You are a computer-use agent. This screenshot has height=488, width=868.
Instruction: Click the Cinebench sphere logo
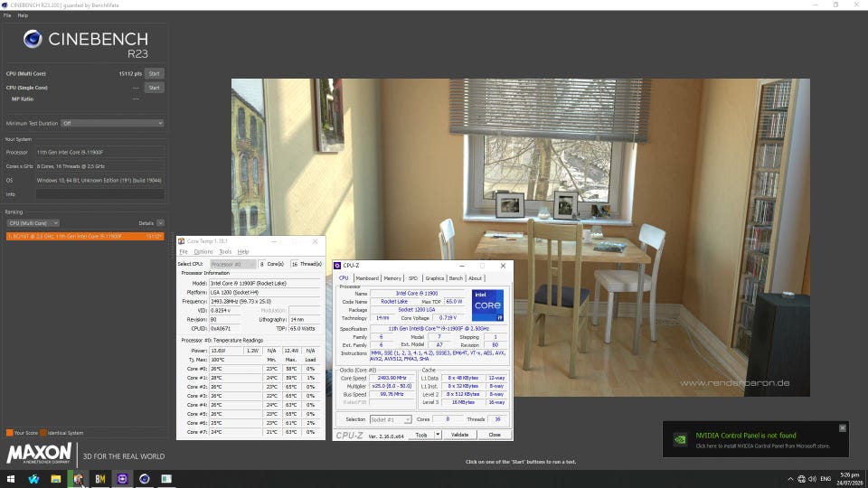coord(33,39)
